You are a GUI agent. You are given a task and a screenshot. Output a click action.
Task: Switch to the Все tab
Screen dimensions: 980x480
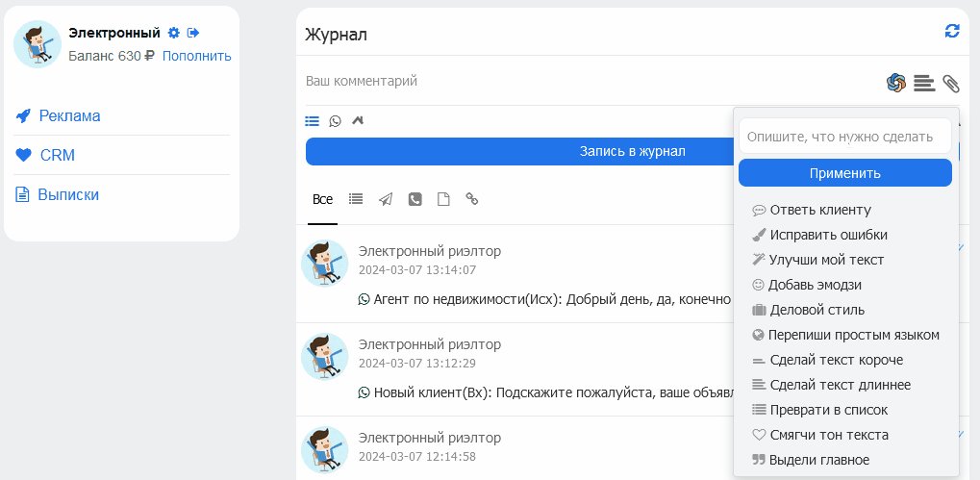[x=322, y=200]
